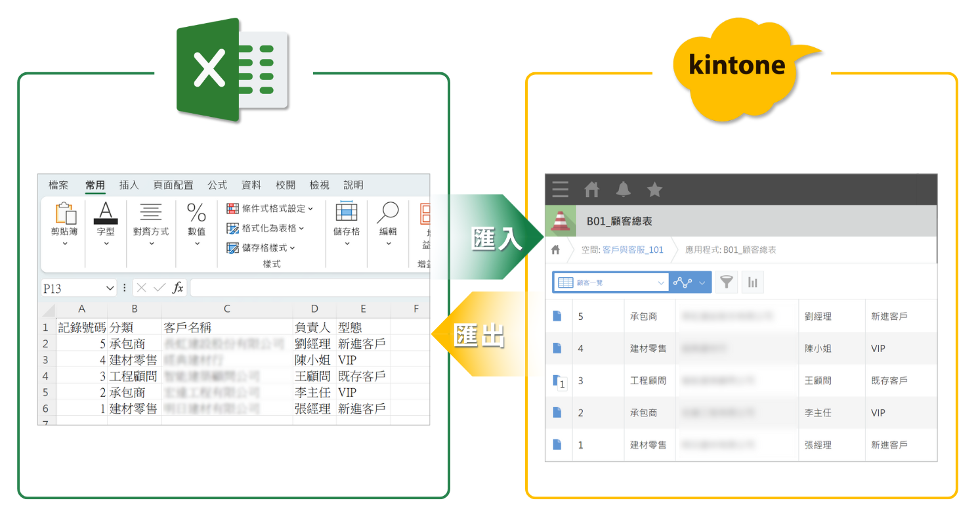Open record 1 detail icon in kintone
Viewport: 980px width, 511px height.
[557, 445]
